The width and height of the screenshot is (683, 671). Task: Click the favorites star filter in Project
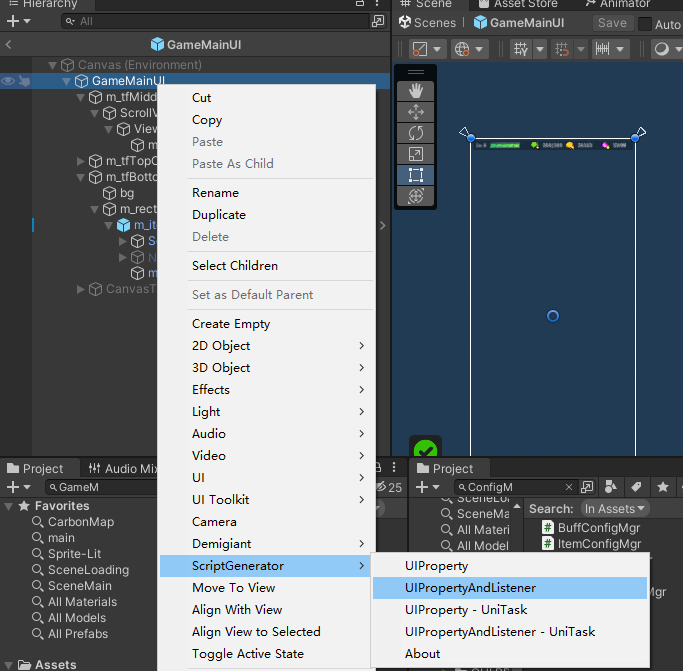[x=663, y=487]
